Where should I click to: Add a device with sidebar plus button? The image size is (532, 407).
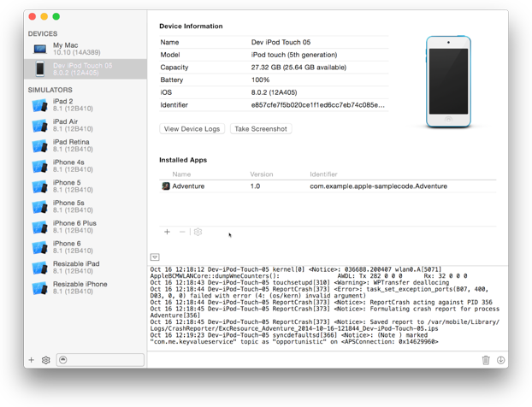31,360
